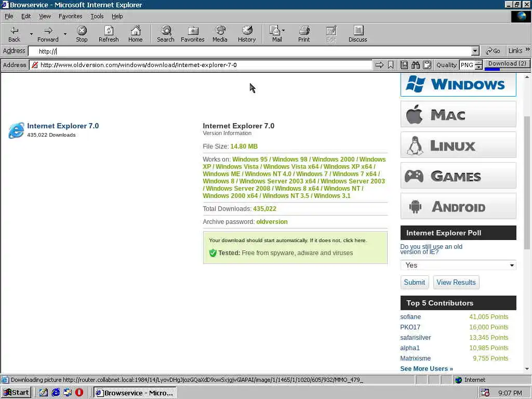The height and width of the screenshot is (399, 532).
Task: Open the Forward history dropdown arrow
Action: click(65, 34)
